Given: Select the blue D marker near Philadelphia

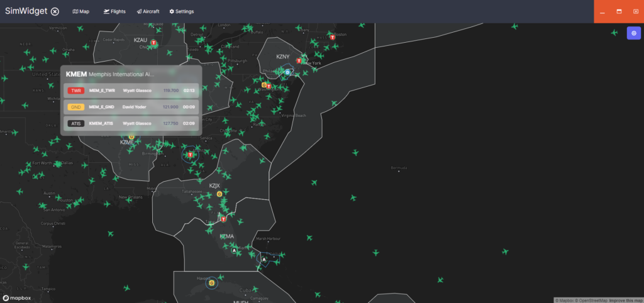Looking at the screenshot, I should tap(287, 72).
